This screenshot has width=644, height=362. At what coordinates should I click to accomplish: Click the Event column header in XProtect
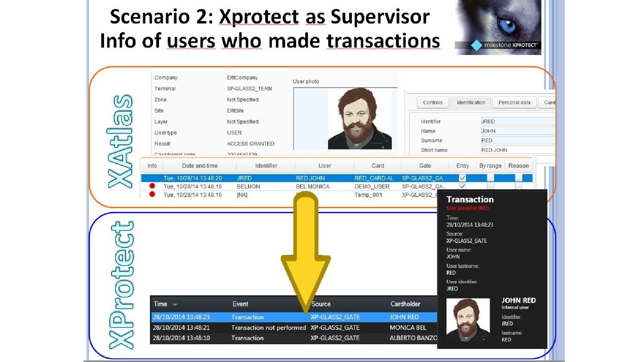click(x=240, y=304)
